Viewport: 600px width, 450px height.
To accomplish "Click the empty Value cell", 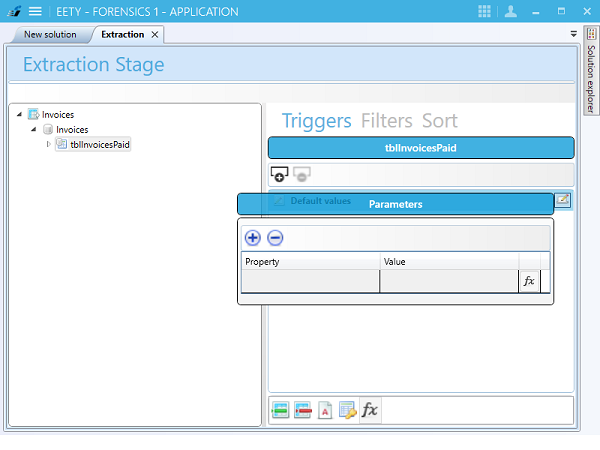I will 449,281.
